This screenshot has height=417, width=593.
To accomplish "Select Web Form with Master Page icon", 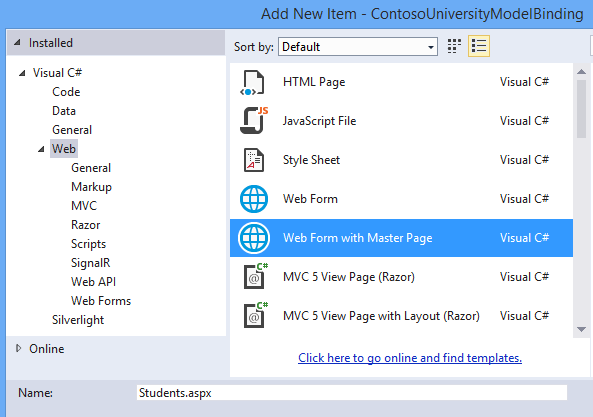I will point(254,238).
